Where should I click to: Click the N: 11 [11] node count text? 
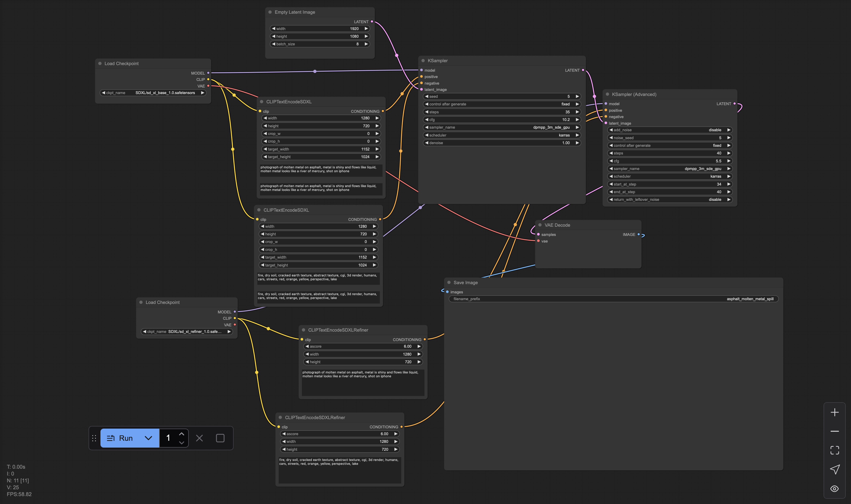[18, 481]
